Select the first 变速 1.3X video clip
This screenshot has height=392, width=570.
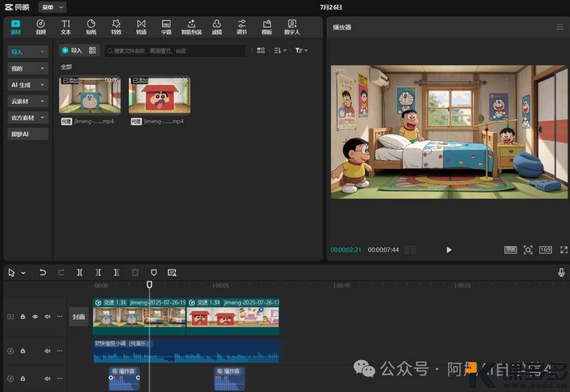[139, 317]
